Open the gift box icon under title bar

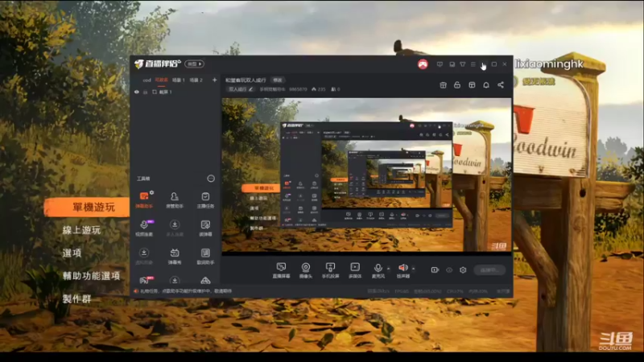tap(443, 85)
